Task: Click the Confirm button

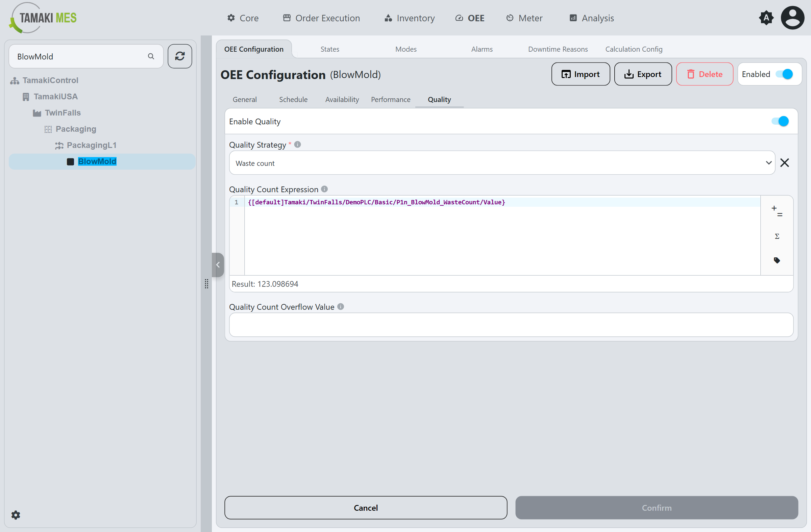Action: pos(657,507)
